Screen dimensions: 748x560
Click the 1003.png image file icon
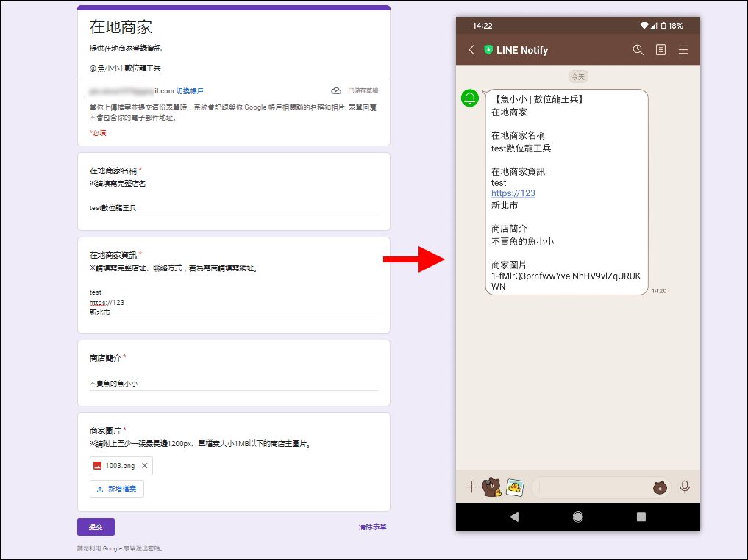(x=97, y=466)
